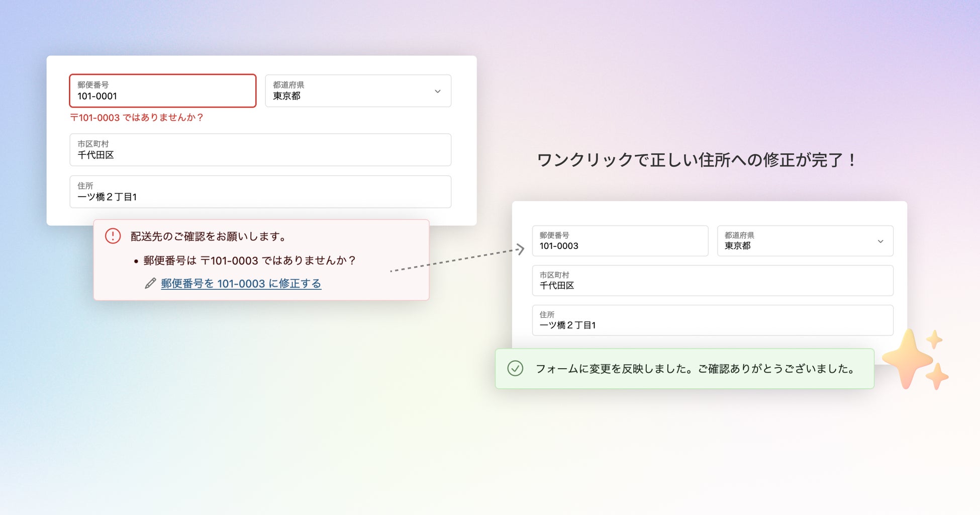Click the green checkmark icon in the success banner
The image size is (980, 515).
[515, 369]
